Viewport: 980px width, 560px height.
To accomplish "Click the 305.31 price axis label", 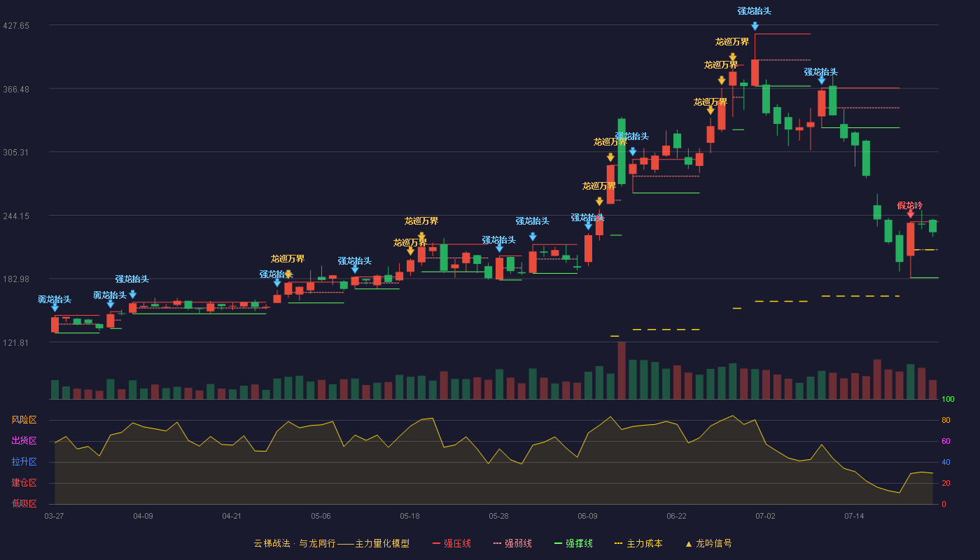I will [x=16, y=152].
